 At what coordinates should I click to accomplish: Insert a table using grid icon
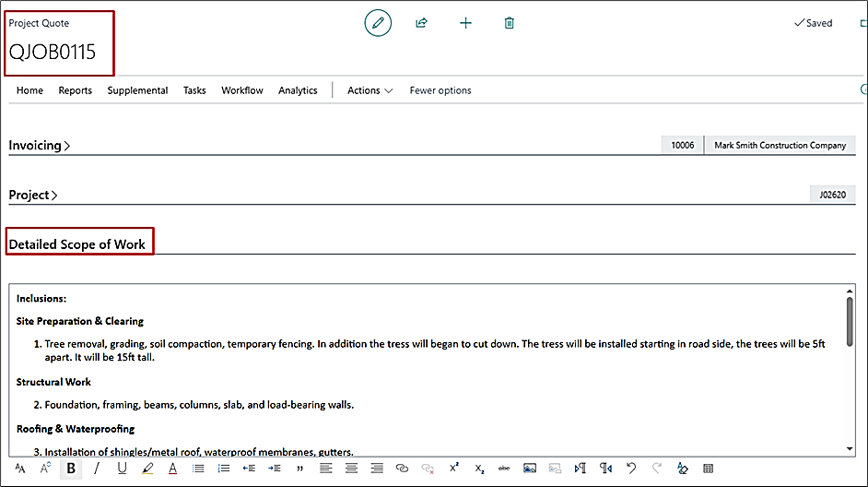click(x=708, y=469)
